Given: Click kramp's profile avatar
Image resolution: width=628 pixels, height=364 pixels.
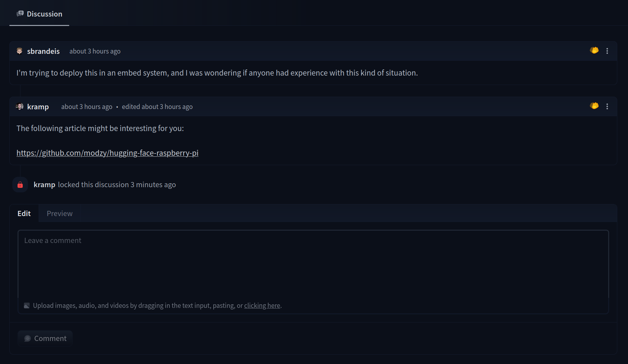Looking at the screenshot, I should click(x=19, y=106).
